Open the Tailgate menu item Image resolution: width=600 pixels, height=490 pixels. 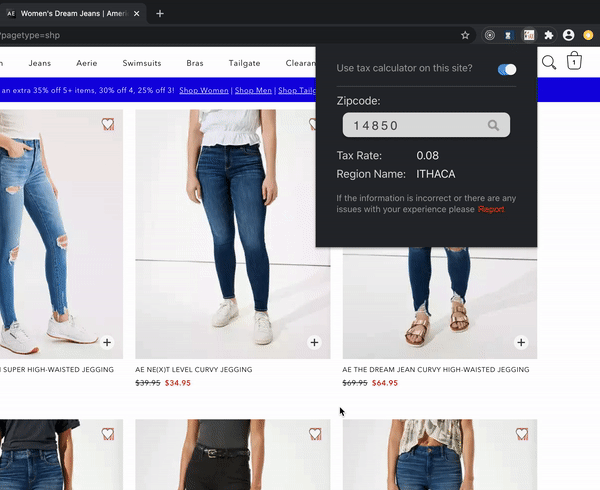(x=245, y=63)
